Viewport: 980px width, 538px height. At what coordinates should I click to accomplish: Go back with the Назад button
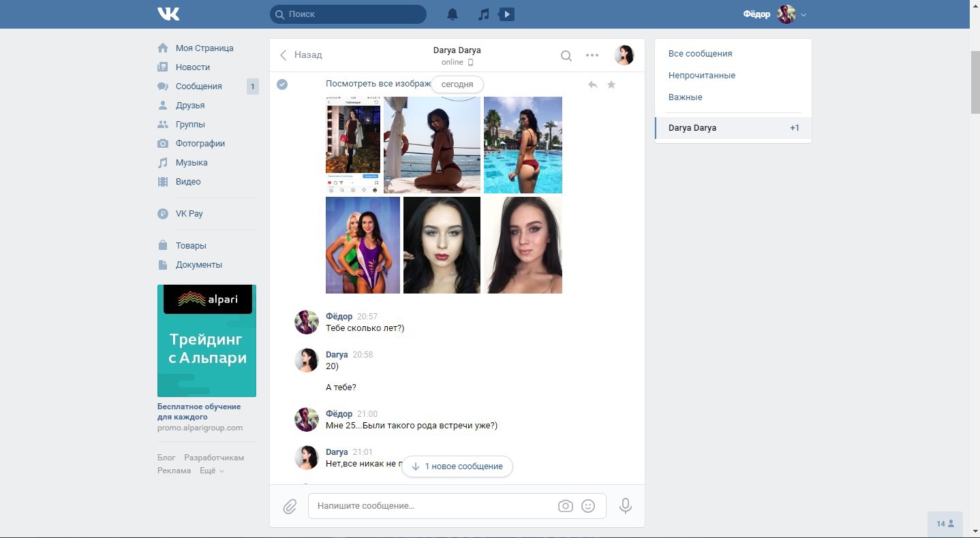tap(301, 55)
